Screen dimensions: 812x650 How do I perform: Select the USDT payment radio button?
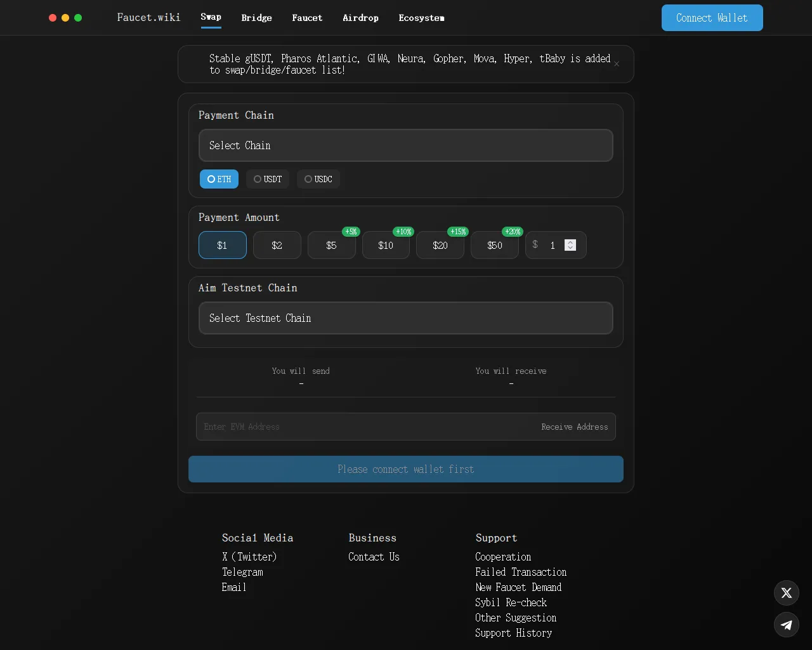coord(267,179)
